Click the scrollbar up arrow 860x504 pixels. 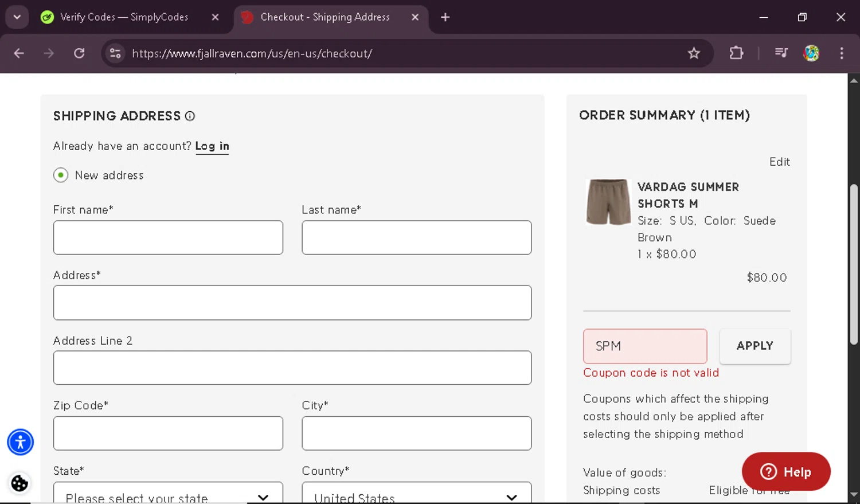click(854, 80)
